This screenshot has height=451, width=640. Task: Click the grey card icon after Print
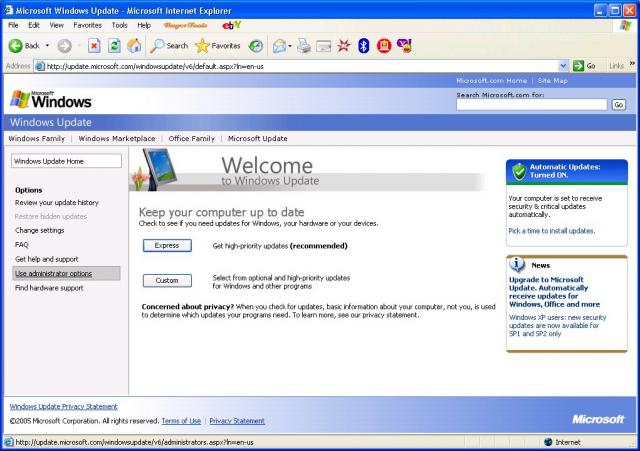[324, 46]
